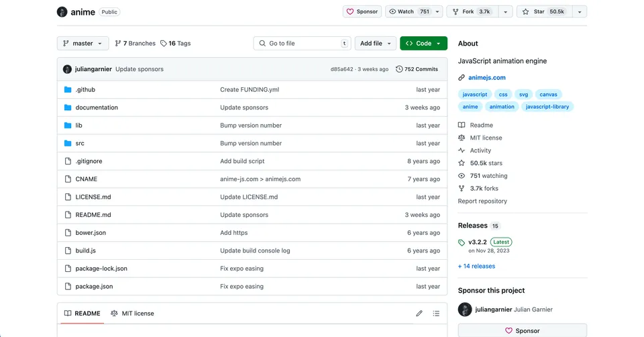Open the Add file dropdown
Image resolution: width=644 pixels, height=337 pixels.
(x=376, y=44)
